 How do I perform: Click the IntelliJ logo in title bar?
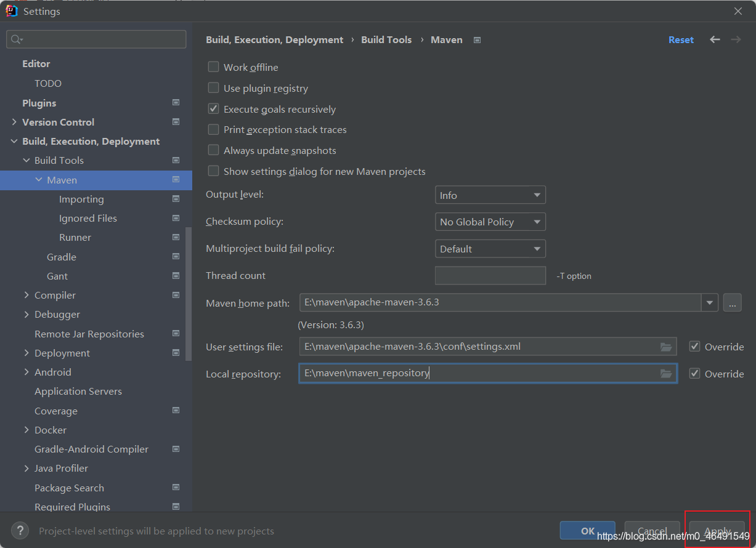pos(12,10)
